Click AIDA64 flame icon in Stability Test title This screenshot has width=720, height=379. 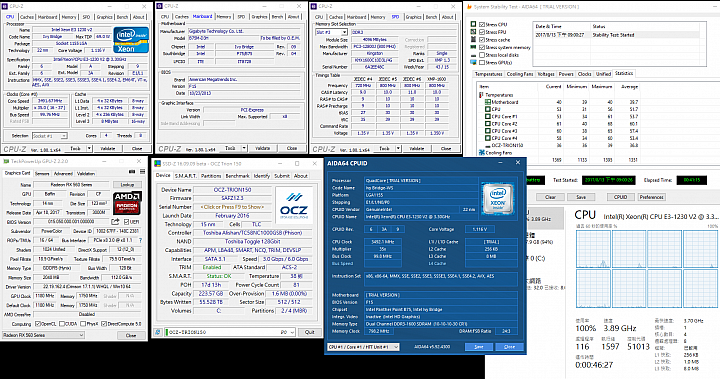click(469, 7)
